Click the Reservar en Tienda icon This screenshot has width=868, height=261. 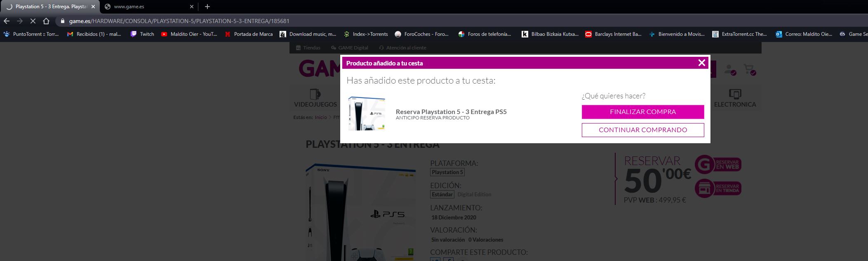[x=718, y=189]
